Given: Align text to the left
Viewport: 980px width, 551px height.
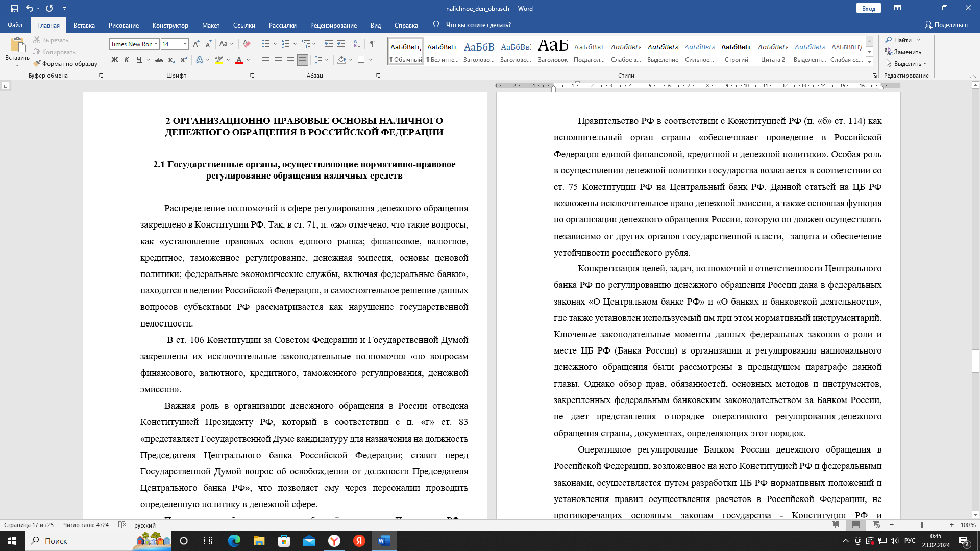Looking at the screenshot, I should click(x=266, y=60).
